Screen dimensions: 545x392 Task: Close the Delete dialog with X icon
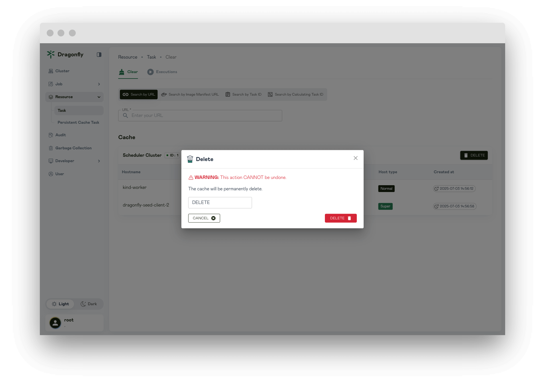(355, 158)
